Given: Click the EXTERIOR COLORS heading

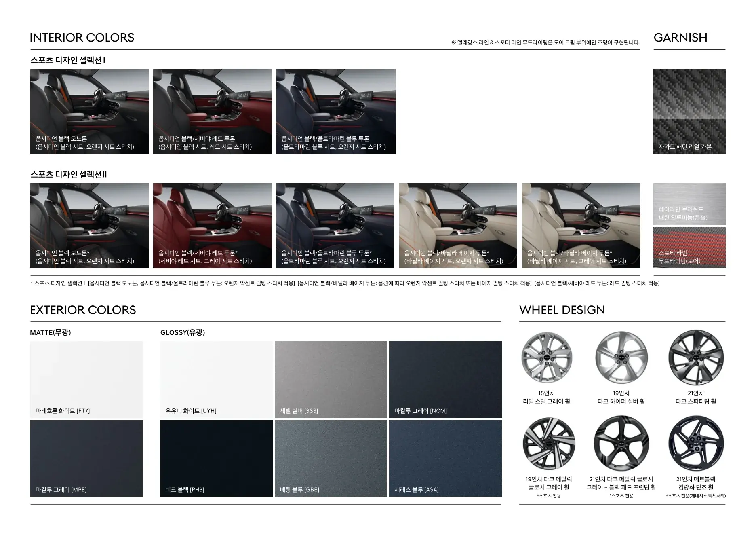Looking at the screenshot, I should point(83,310).
